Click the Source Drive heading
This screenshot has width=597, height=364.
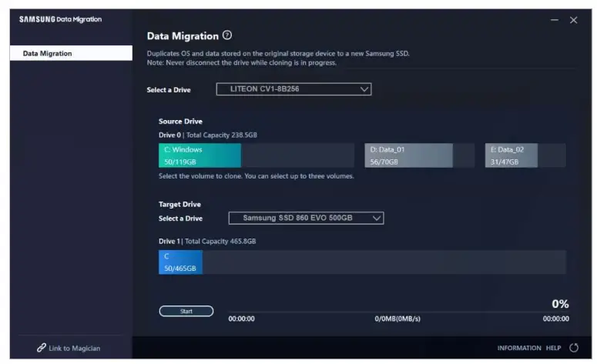[180, 122]
